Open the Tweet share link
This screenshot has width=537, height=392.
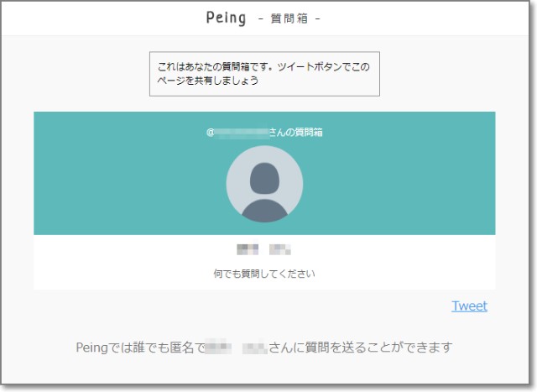[x=469, y=306]
